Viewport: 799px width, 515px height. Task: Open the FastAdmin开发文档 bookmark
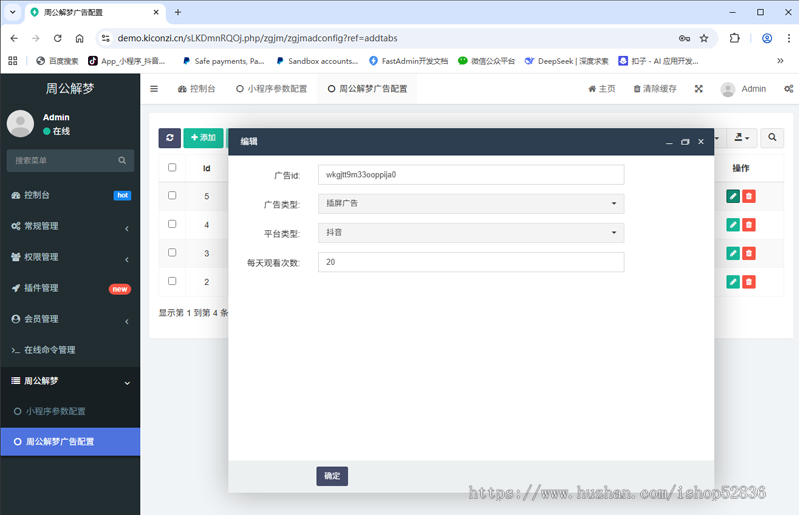409,61
